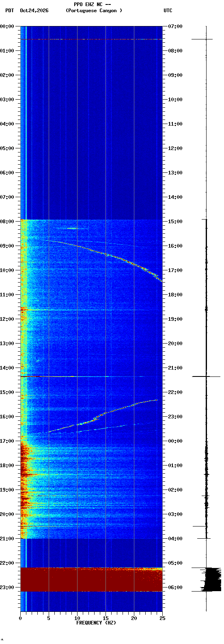Image resolution: width=224 pixels, height=644 pixels.
Task: Click the '19:00' UTC time label
Action: (175, 319)
